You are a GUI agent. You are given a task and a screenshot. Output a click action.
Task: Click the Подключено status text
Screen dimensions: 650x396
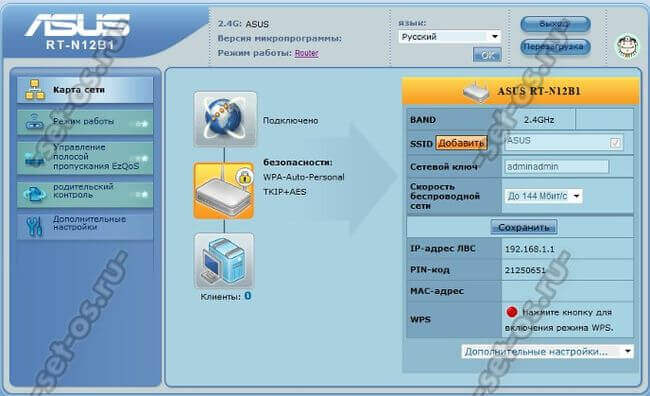coord(290,121)
